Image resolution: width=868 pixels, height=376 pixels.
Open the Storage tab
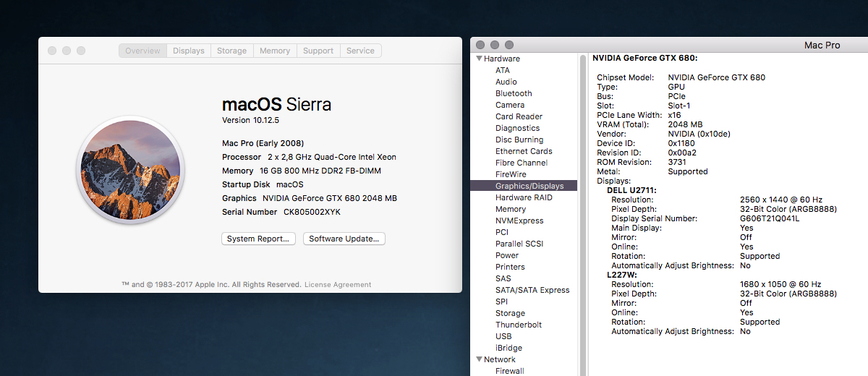click(231, 51)
